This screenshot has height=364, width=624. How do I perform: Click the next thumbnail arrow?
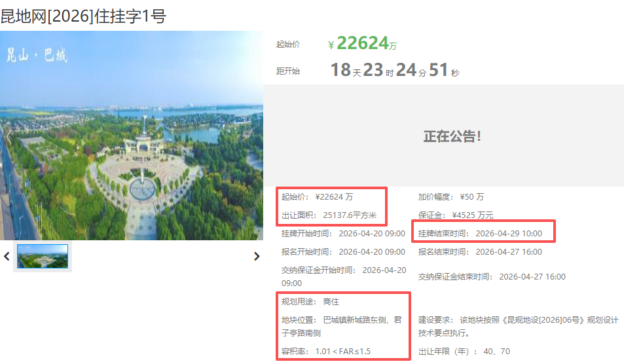(257, 257)
